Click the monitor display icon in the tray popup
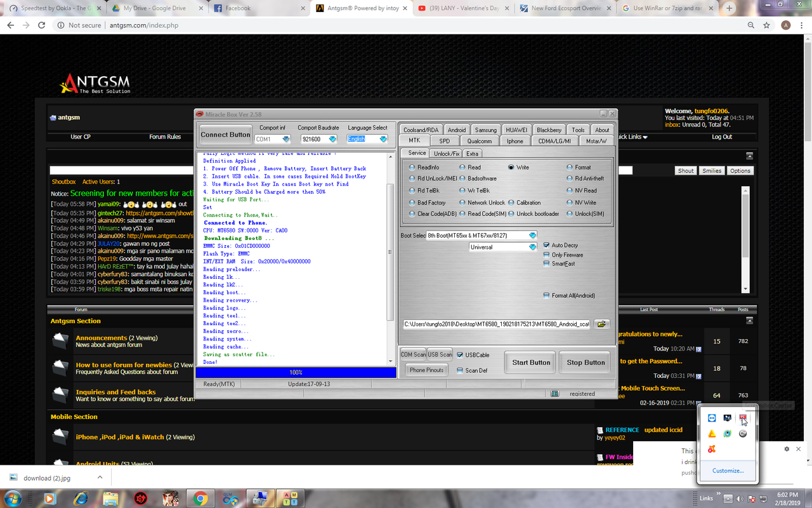This screenshot has height=508, width=812. point(728,418)
